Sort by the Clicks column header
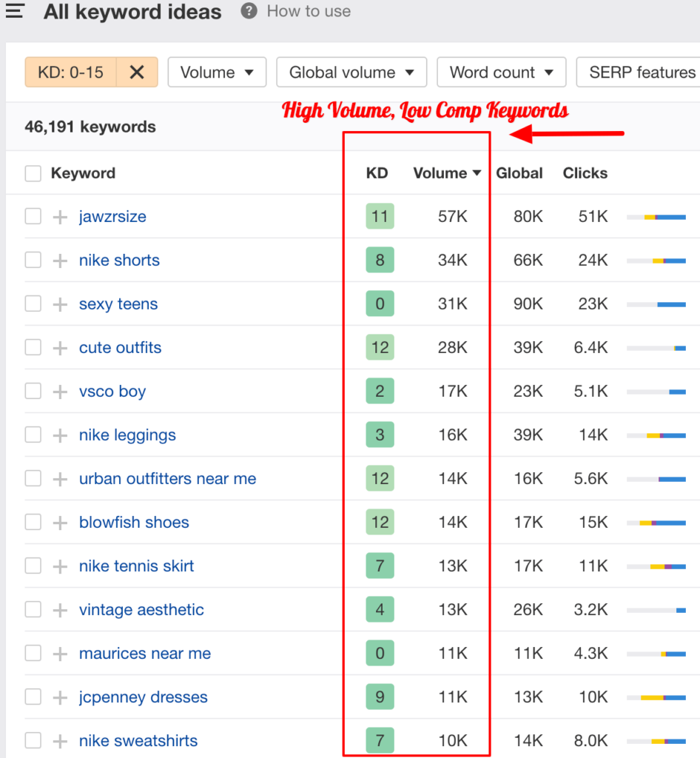The width and height of the screenshot is (700, 758). [x=585, y=173]
